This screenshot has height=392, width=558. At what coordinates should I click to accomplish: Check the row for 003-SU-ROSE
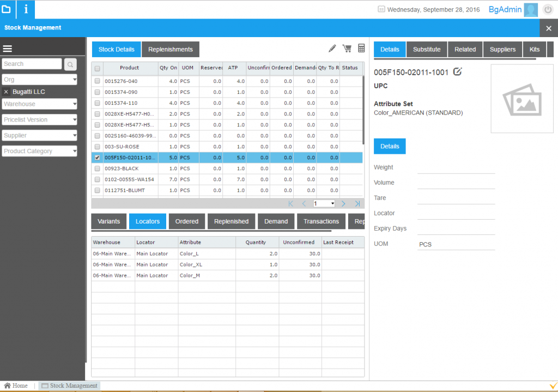pos(97,147)
